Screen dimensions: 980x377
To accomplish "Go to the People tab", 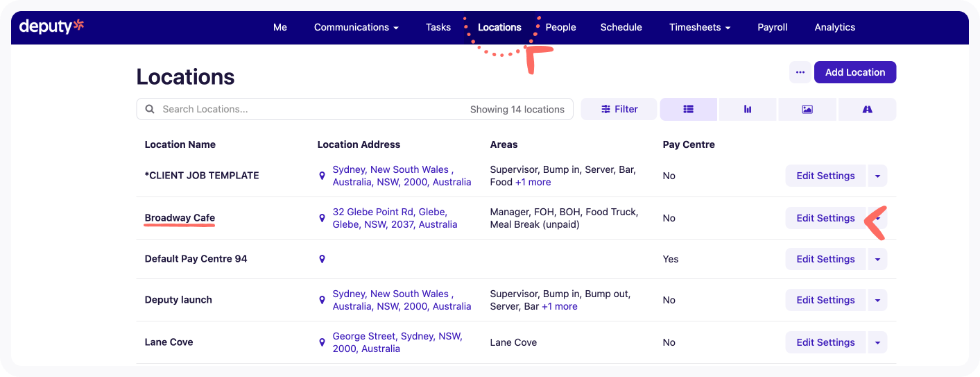I will pos(560,27).
